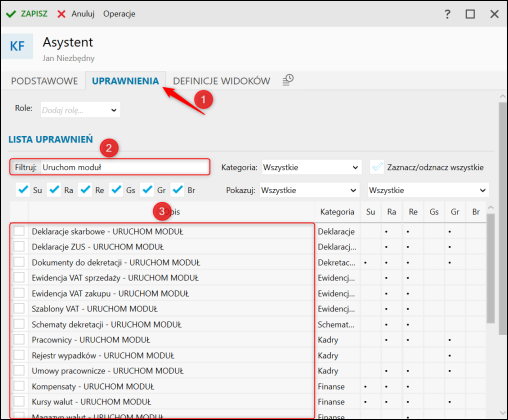Click the green ZAPISZ checkmark icon
The width and height of the screenshot is (508, 420).
coord(11,14)
